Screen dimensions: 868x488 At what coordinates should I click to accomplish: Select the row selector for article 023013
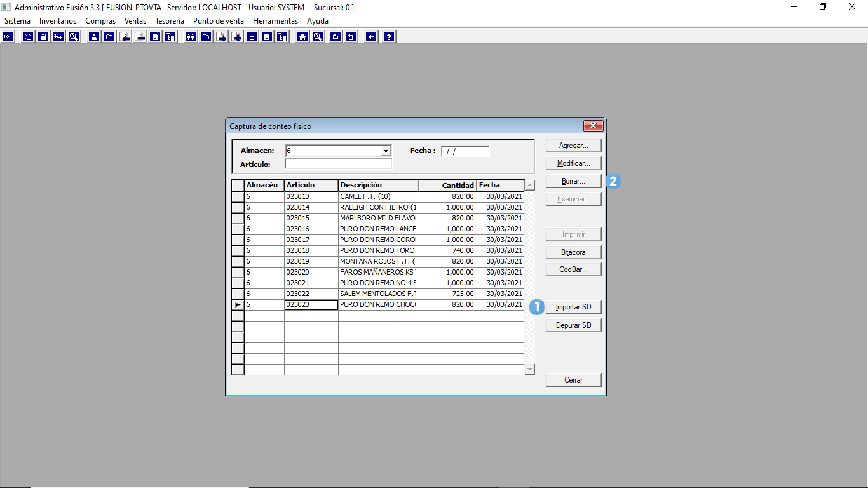pos(238,197)
